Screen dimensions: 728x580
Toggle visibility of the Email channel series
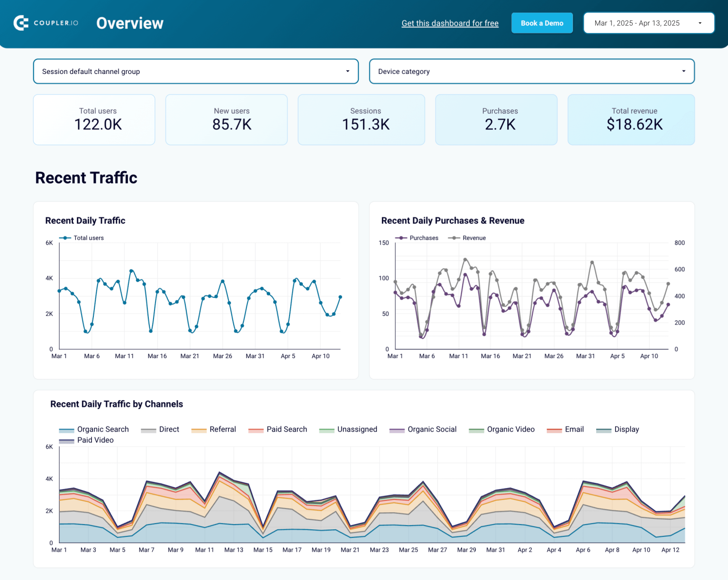pyautogui.click(x=554, y=429)
